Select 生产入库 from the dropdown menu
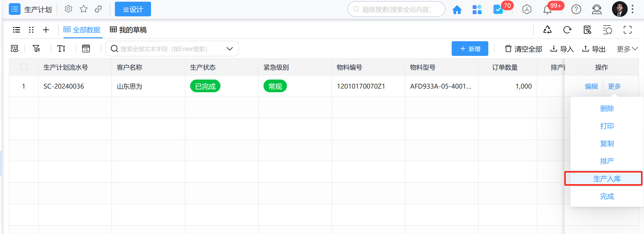The width and height of the screenshot is (644, 234). pos(607,179)
